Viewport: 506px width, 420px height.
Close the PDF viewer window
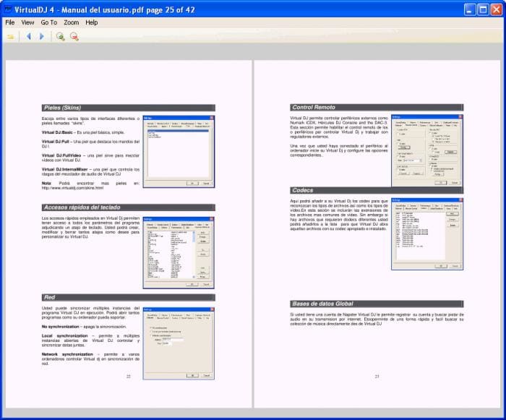[x=497, y=9]
